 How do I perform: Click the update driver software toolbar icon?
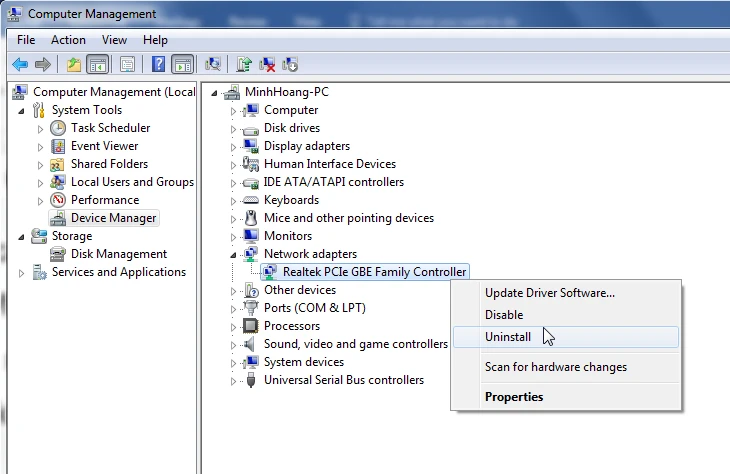pos(243,65)
